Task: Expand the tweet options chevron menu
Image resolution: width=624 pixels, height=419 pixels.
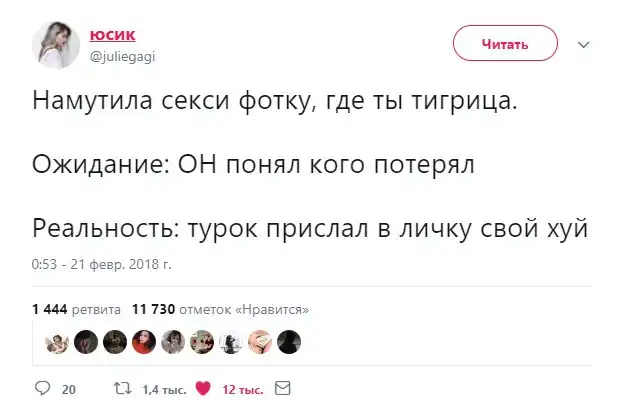Action: pos(585,45)
